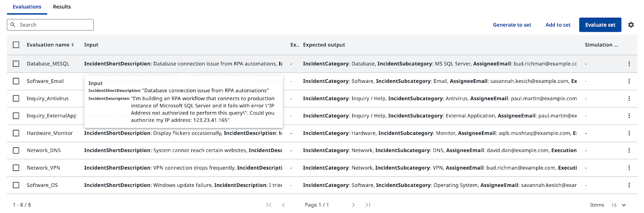Open the Inquiry_ExternalApp evaluation name
This screenshot has height=213, width=644.
click(x=52, y=116)
